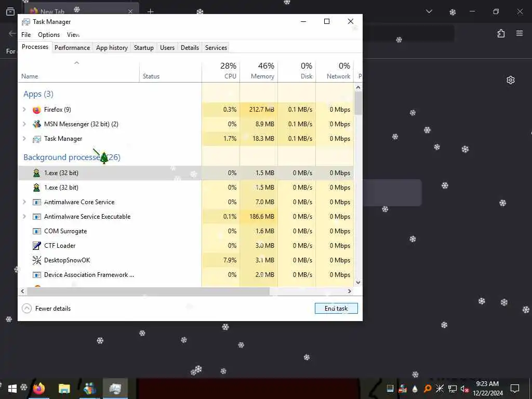This screenshot has width=532, height=399.
Task: Close the New Tab in Firefox
Action: 130,11
